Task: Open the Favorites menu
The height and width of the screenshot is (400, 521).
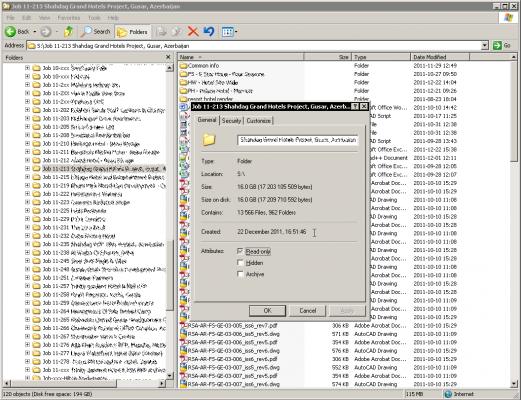Action: 69,18
